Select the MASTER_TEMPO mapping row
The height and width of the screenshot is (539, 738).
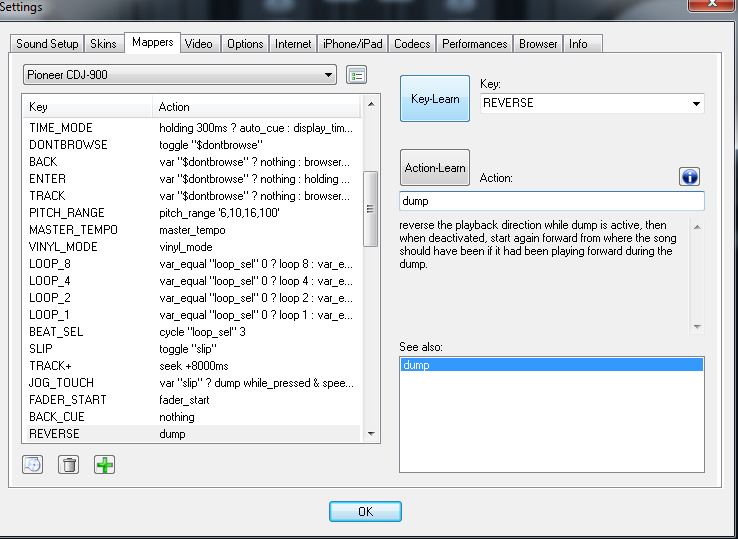(191, 230)
